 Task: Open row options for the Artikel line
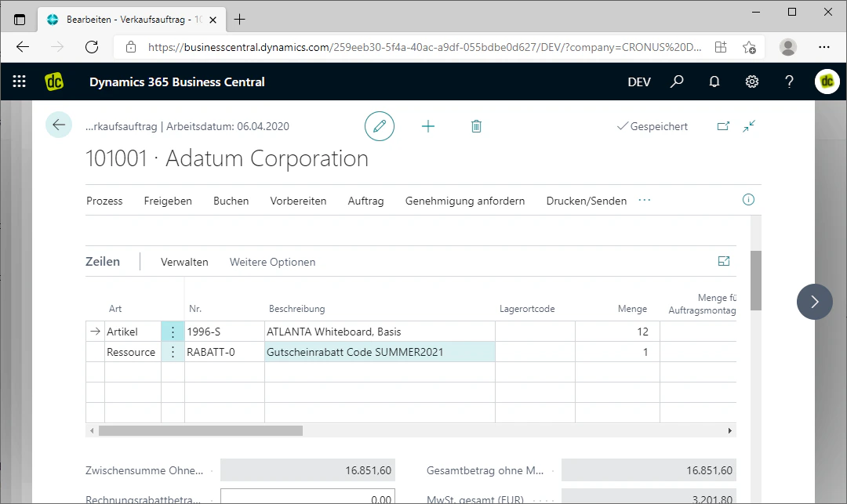point(173,332)
